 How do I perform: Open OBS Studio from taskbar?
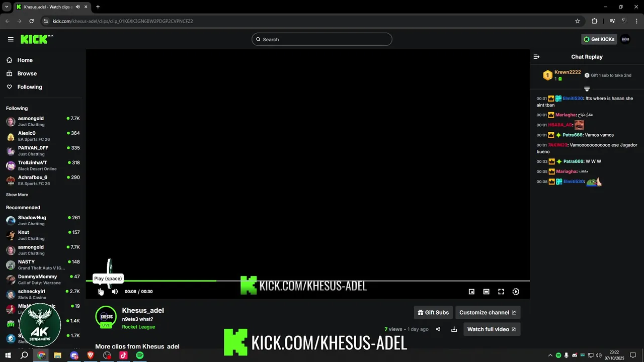pos(107,355)
